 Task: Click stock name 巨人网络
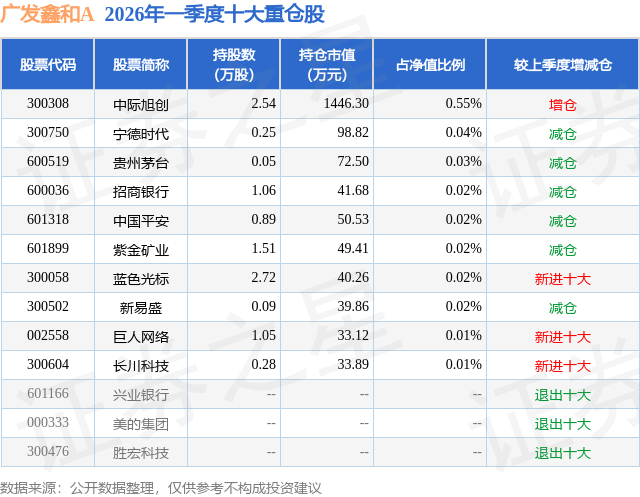click(x=141, y=337)
